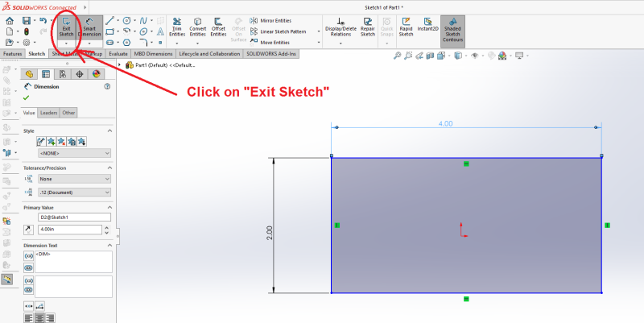644x323 pixels.
Task: Open the Style <NONE> dropdown
Action: point(74,153)
